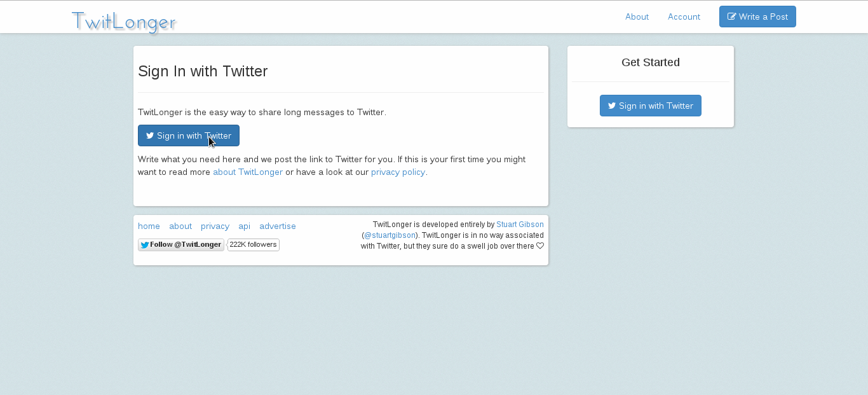Open the Stuart Gibson link
The width and height of the screenshot is (868, 395).
pyautogui.click(x=520, y=225)
